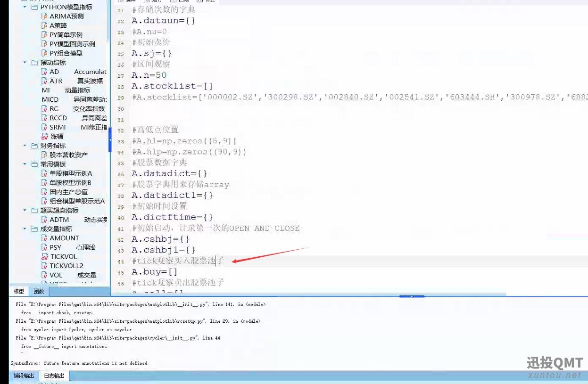This screenshot has width=588, height=384.
Task: Click the TICKVOL indicator icon
Action: [45, 257]
